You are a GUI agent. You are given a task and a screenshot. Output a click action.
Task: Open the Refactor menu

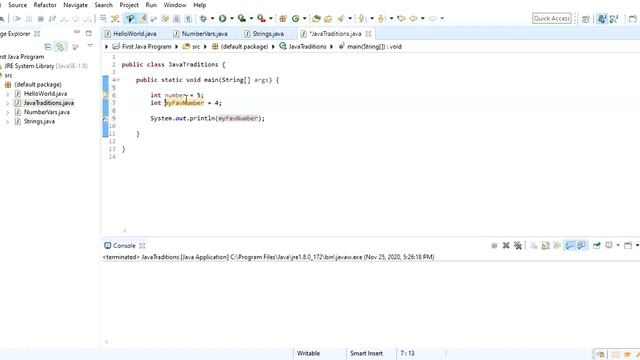45,5
